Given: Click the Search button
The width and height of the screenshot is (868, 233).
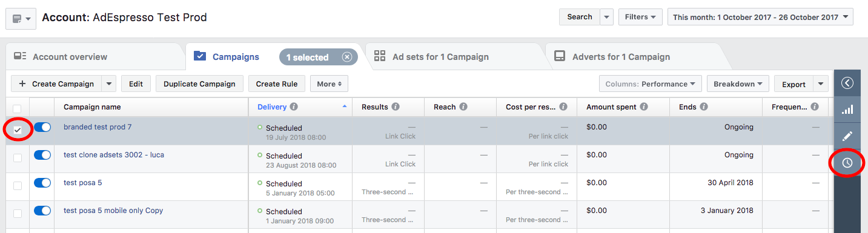Looking at the screenshot, I should (x=579, y=17).
